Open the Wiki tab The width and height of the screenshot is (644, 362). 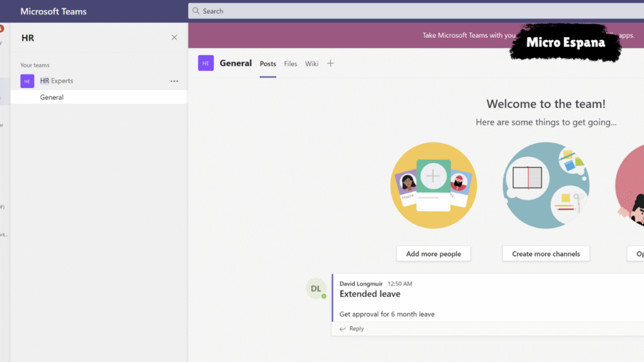tap(312, 63)
